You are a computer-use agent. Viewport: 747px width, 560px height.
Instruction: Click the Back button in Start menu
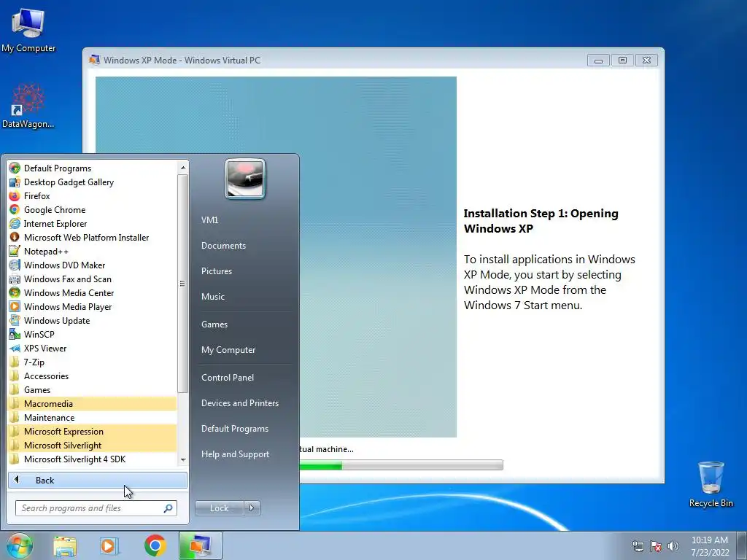pos(98,480)
